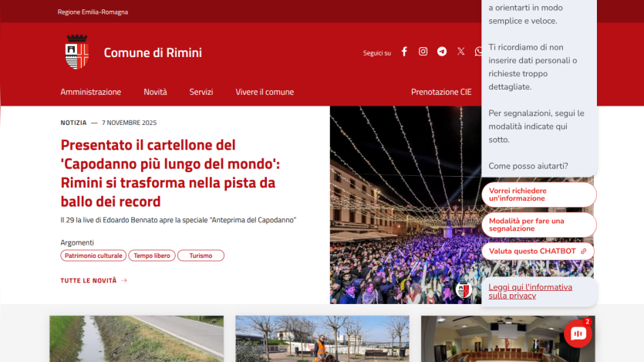The width and height of the screenshot is (644, 362).
Task: Click the Edoardo Bennato subtitle text
Action: (178, 220)
